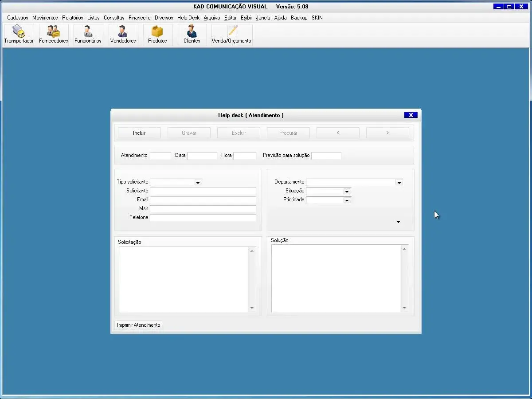Open Venda/Orçamento notepad icon
532x399 pixels.
point(231,35)
